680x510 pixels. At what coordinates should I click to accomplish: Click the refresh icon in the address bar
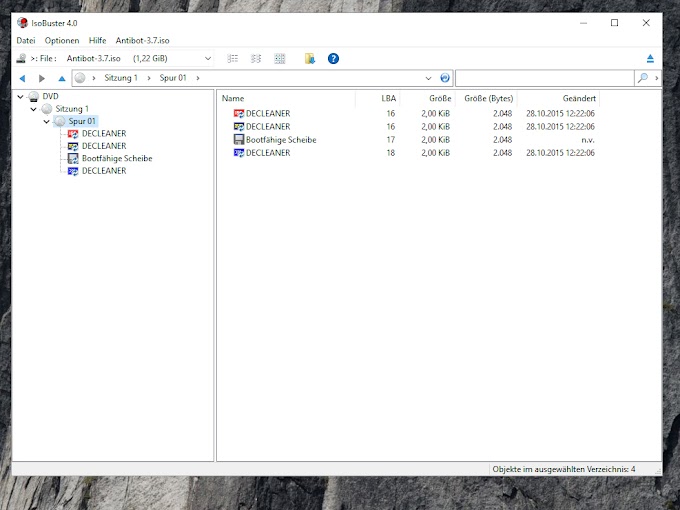(x=445, y=78)
